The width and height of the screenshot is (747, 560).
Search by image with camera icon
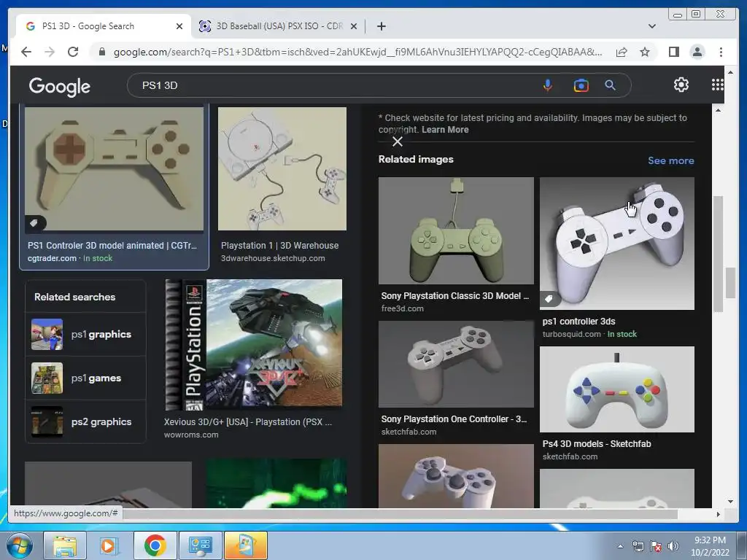point(581,85)
